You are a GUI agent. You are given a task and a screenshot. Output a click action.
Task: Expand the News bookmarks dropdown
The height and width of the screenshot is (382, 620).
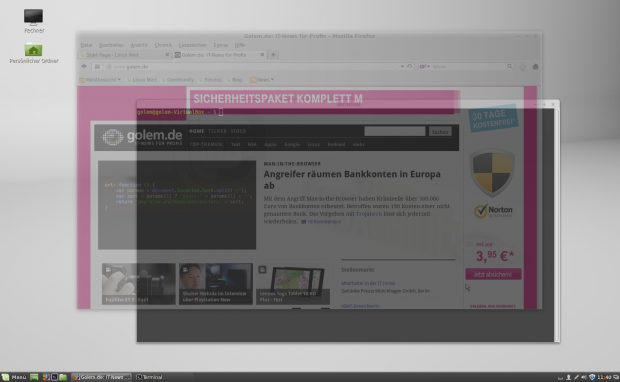click(x=262, y=80)
